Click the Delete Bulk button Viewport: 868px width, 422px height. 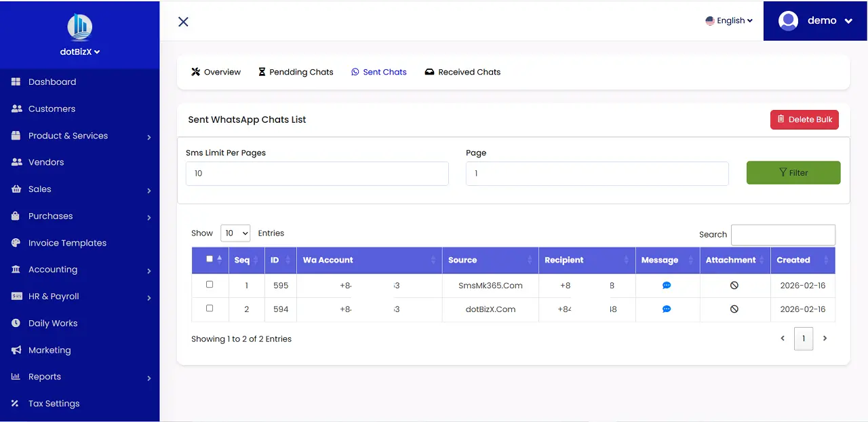pos(804,119)
